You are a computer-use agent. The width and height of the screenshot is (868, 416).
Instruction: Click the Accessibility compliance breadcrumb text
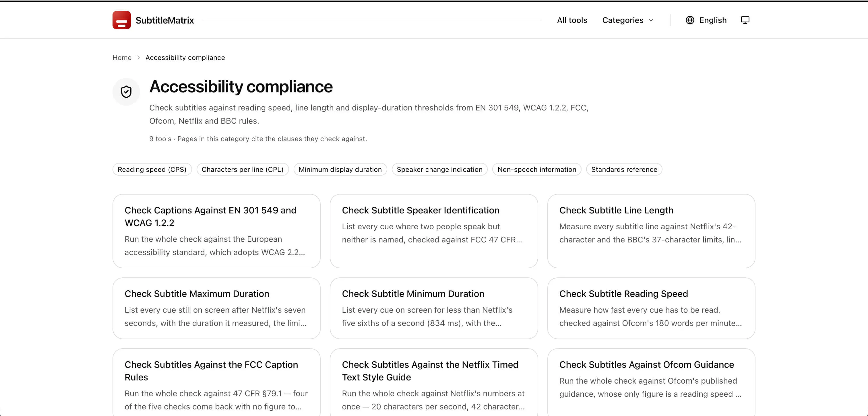pyautogui.click(x=185, y=58)
